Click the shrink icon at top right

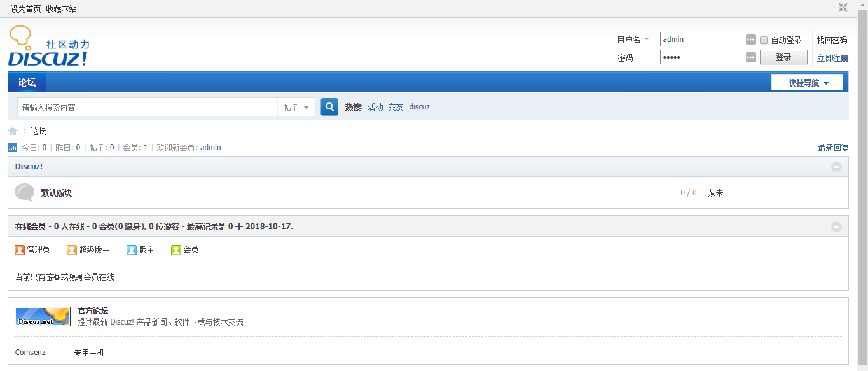[x=843, y=8]
